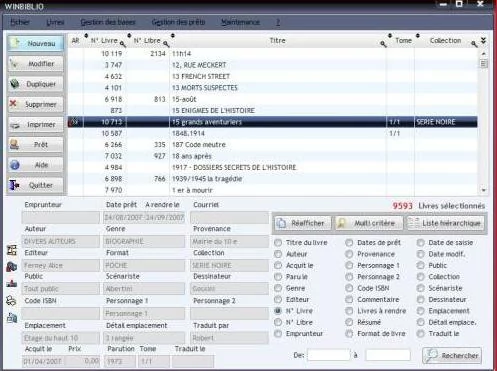Click sort arrows left of N° Livre header
497x371 pixels.
point(86,36)
